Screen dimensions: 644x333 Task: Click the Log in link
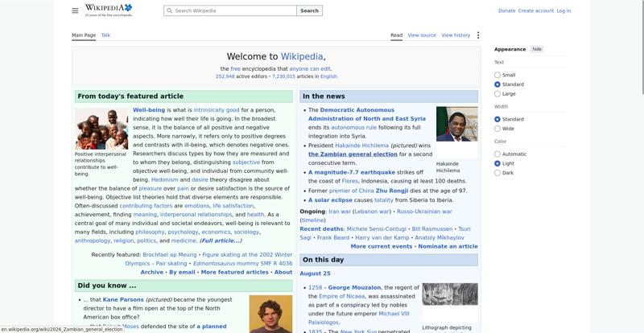click(563, 10)
